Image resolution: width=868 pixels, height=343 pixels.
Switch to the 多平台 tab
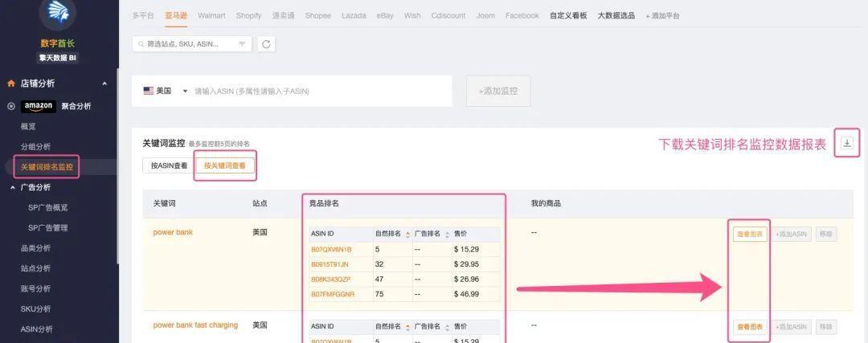pyautogui.click(x=143, y=15)
